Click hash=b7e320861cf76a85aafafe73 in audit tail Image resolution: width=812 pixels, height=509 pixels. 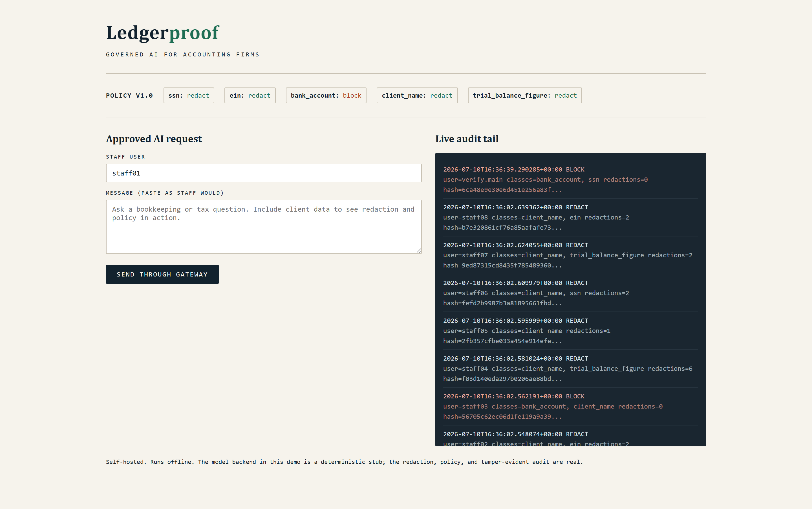coord(502,228)
